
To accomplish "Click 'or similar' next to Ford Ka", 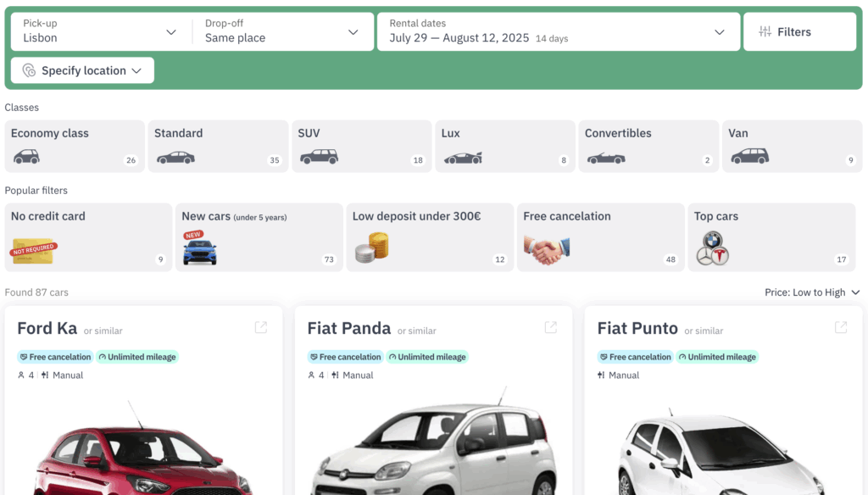I will (103, 331).
